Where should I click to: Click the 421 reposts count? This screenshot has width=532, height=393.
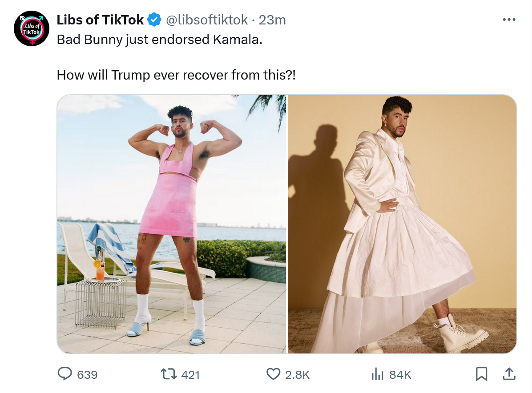[190, 375]
